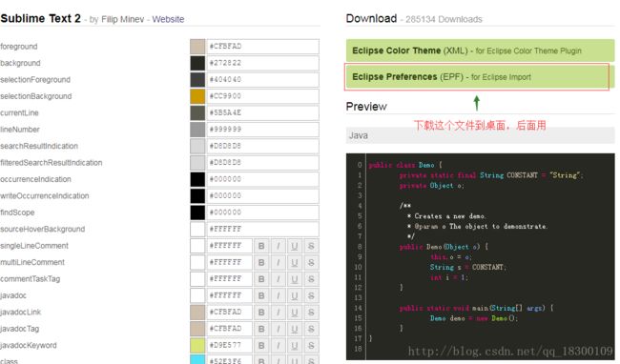Image resolution: width=620 pixels, height=364 pixels.
Task: Open the javadocKeyword green color swatch
Action: [197, 346]
